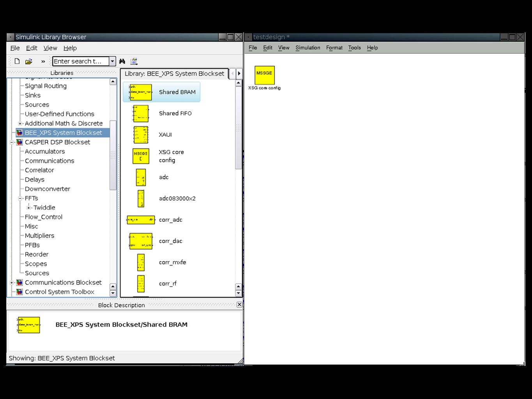Select the adc block icon

click(x=141, y=177)
